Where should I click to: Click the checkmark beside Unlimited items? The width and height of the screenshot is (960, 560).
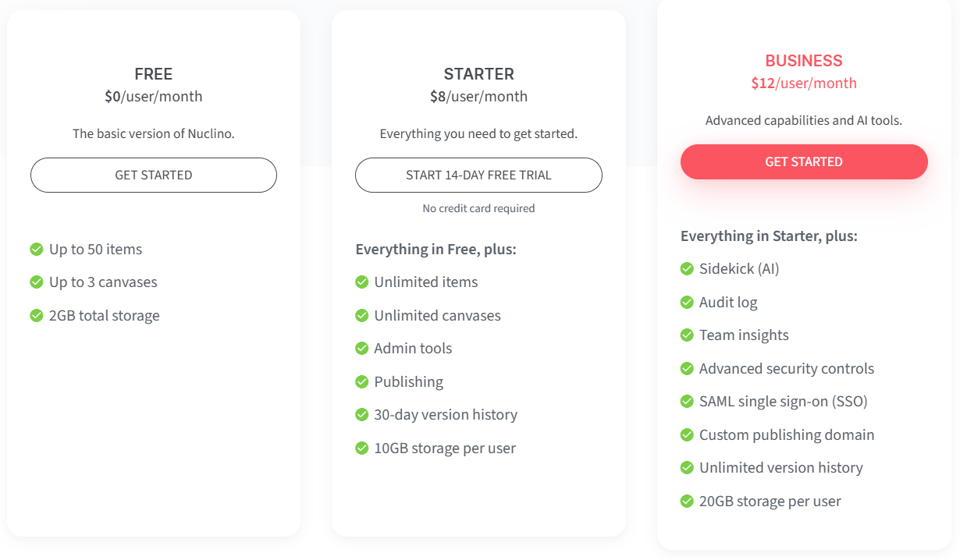(361, 282)
